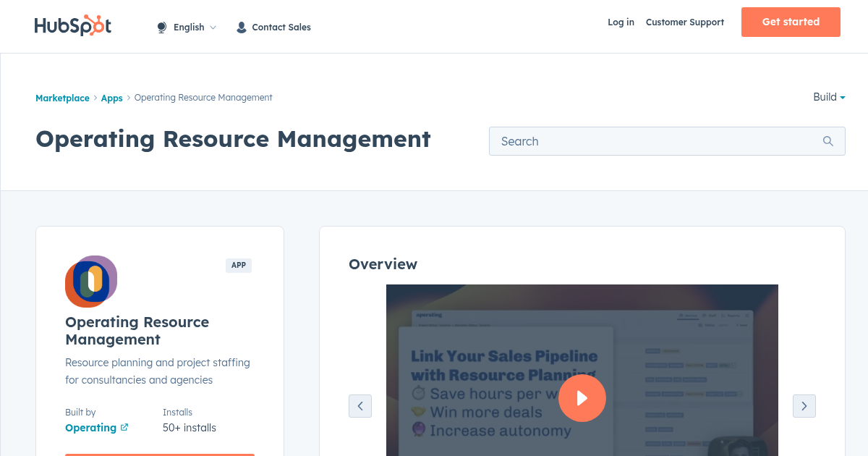
Task: Click the magnifying glass search icon
Action: pos(827,140)
